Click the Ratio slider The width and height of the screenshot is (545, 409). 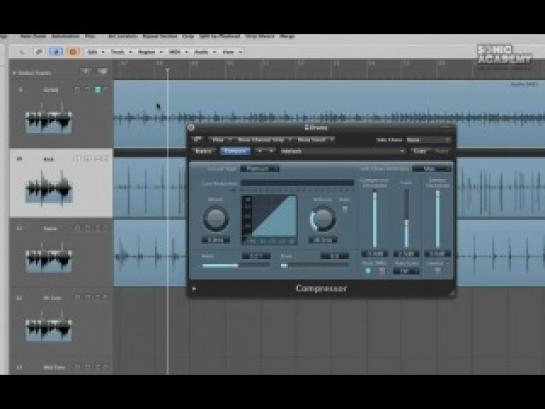(236, 265)
